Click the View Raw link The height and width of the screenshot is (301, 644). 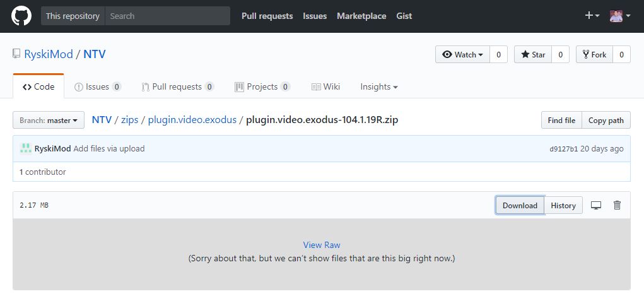[x=322, y=245]
